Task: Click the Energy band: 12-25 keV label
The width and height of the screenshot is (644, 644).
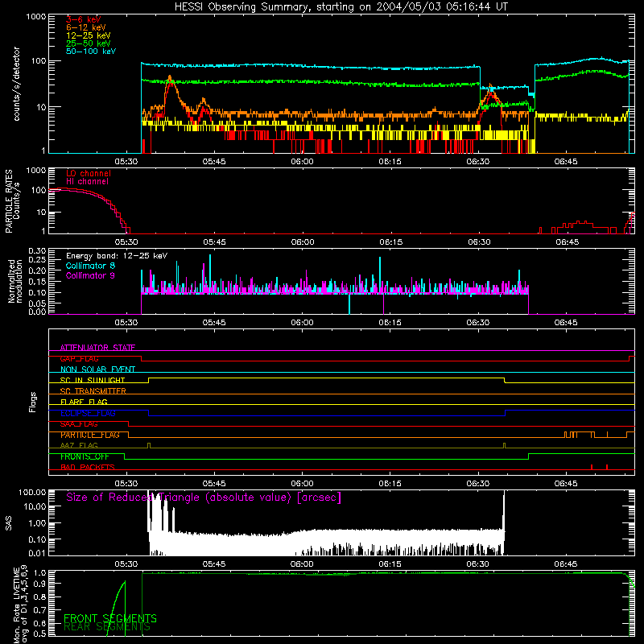Action: tap(117, 256)
